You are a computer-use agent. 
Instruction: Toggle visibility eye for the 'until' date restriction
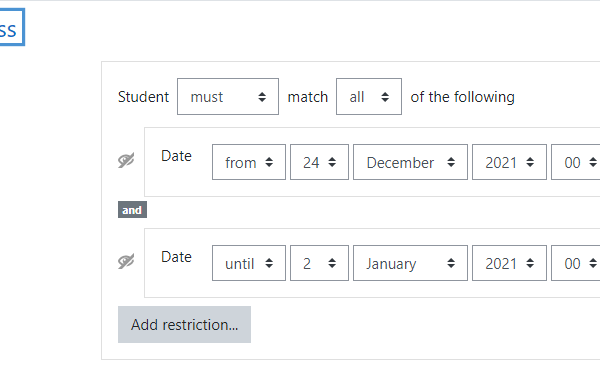click(x=126, y=261)
